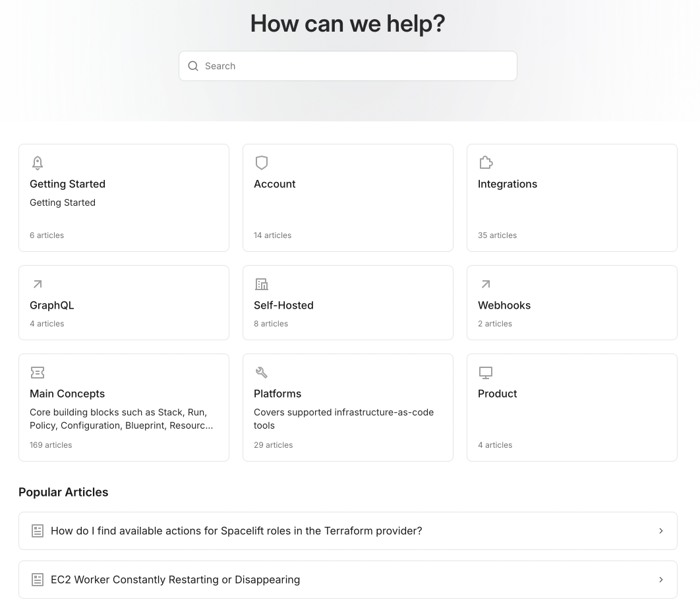Click the magnifying glass in the search bar
Image resolution: width=700 pixels, height=608 pixels.
pyautogui.click(x=193, y=66)
